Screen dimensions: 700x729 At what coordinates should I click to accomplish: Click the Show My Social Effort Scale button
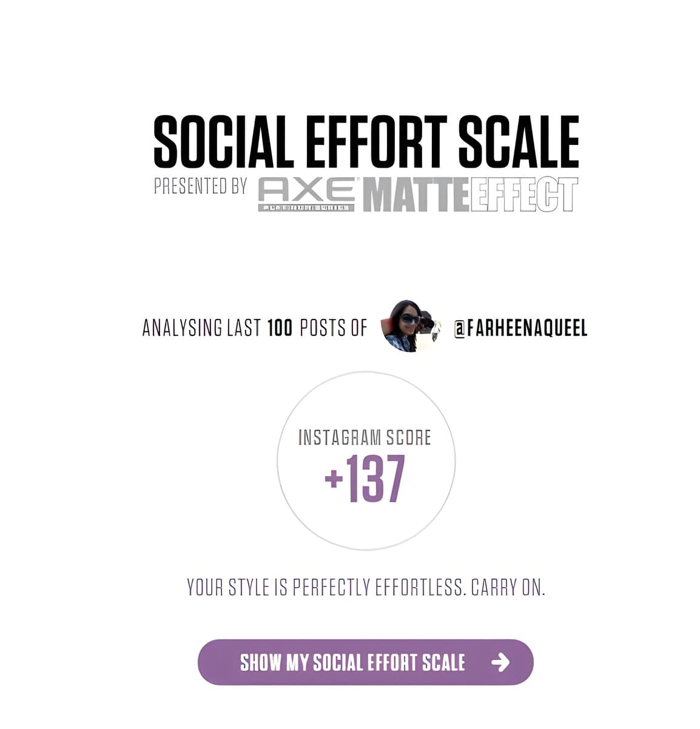point(365,662)
